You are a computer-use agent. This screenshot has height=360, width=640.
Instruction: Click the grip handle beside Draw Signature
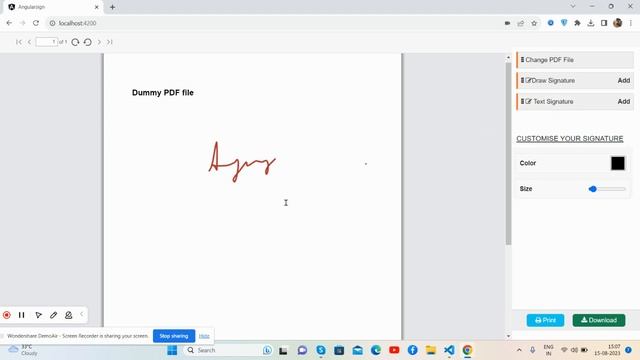tap(522, 80)
